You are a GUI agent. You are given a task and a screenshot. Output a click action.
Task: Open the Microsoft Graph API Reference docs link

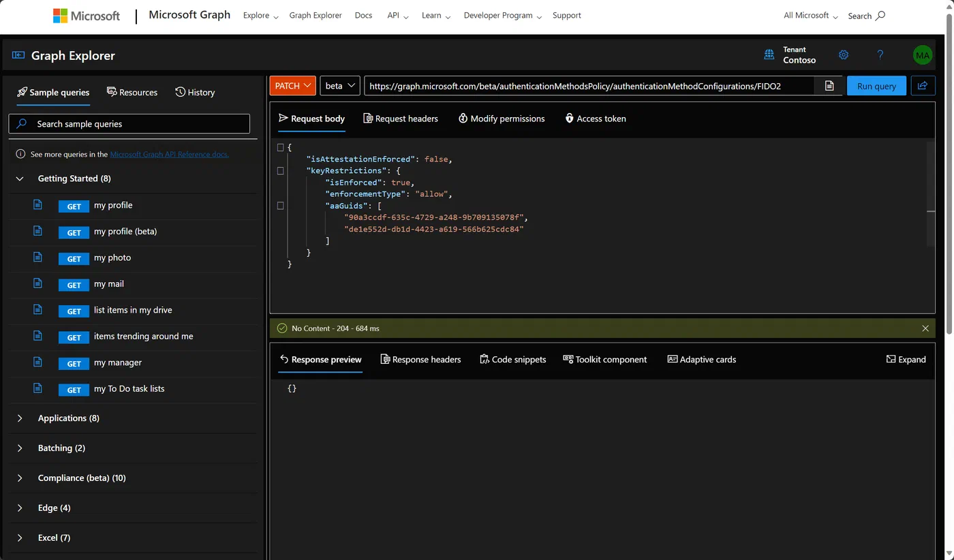(169, 155)
